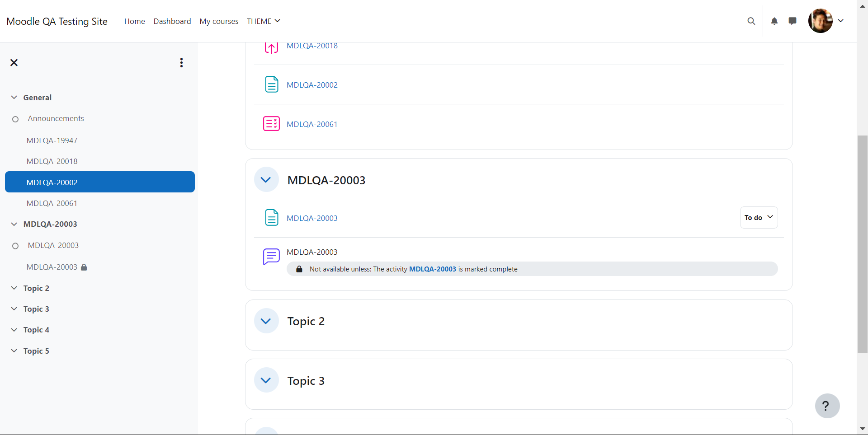The width and height of the screenshot is (868, 435).
Task: Open the MDLQA-20061 link in main content
Action: point(312,124)
